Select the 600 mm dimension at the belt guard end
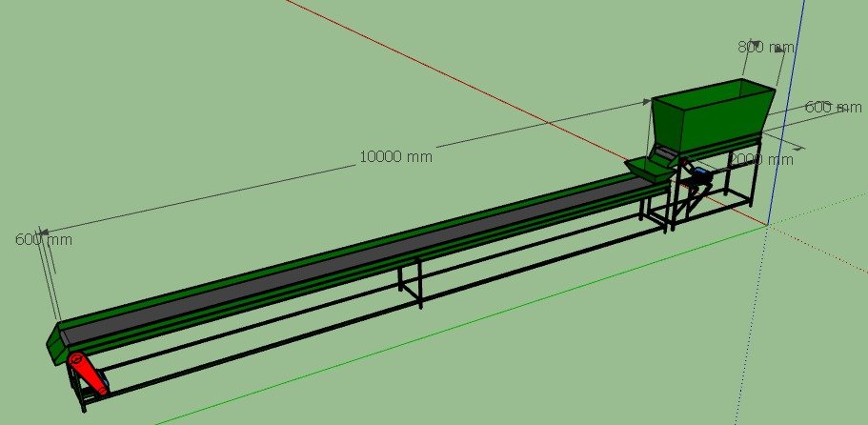Viewport: 868px width, 425px height. coord(43,240)
